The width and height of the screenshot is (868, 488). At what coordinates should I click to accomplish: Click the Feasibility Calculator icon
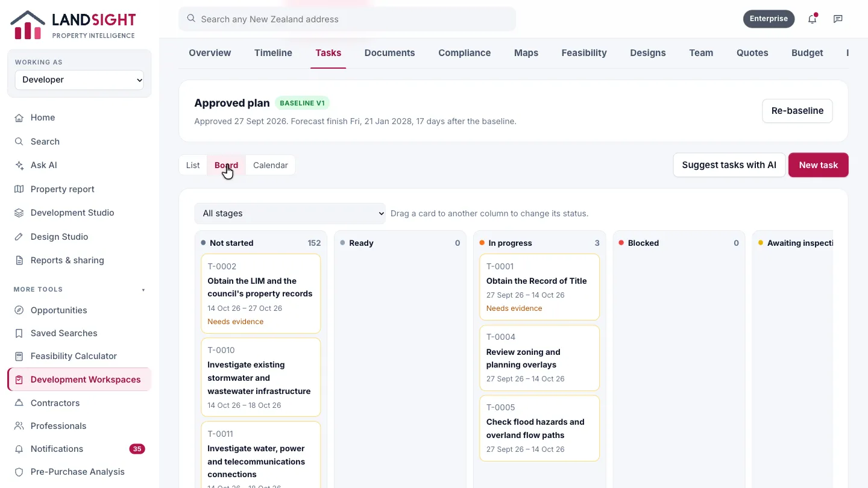pos(19,356)
